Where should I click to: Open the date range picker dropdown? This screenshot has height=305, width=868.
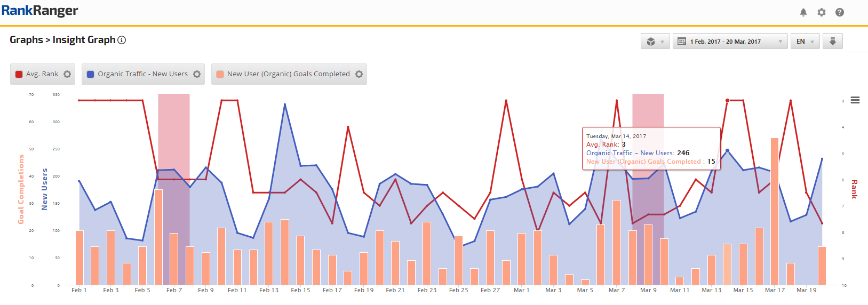click(x=729, y=41)
